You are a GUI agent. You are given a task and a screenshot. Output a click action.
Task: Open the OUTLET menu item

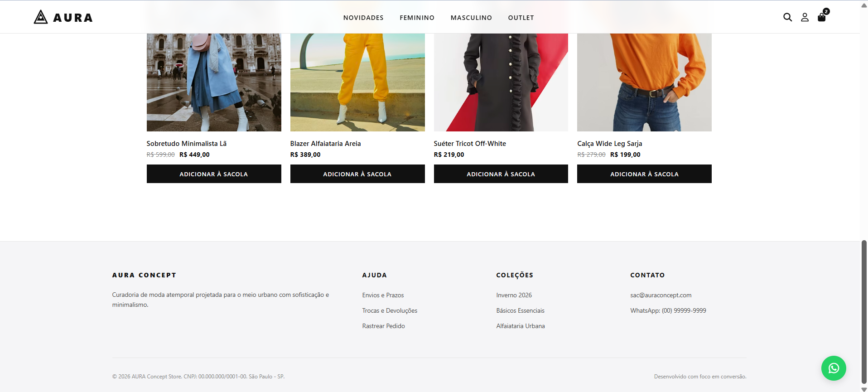pos(521,18)
